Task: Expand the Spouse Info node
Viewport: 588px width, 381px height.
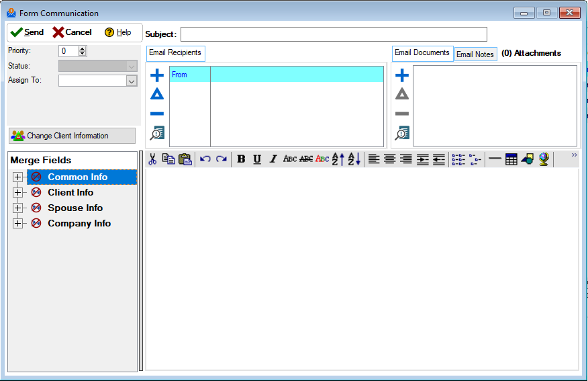Action: click(17, 208)
